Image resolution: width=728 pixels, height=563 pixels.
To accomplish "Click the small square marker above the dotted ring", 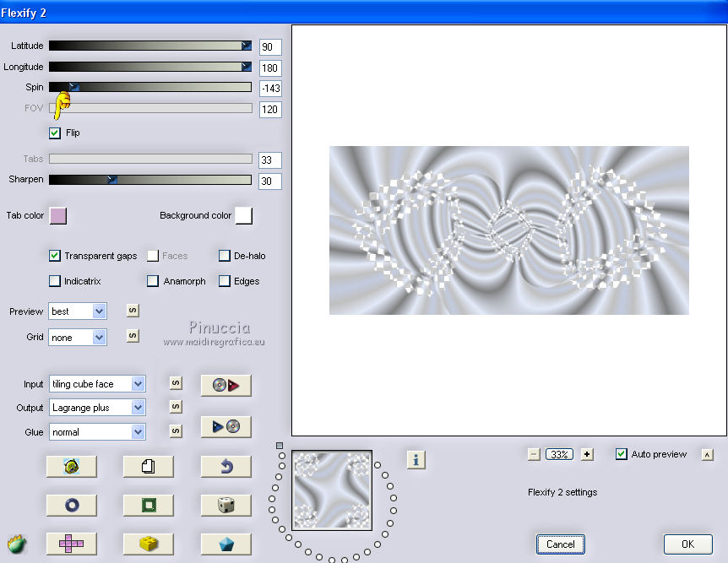I will click(x=280, y=446).
